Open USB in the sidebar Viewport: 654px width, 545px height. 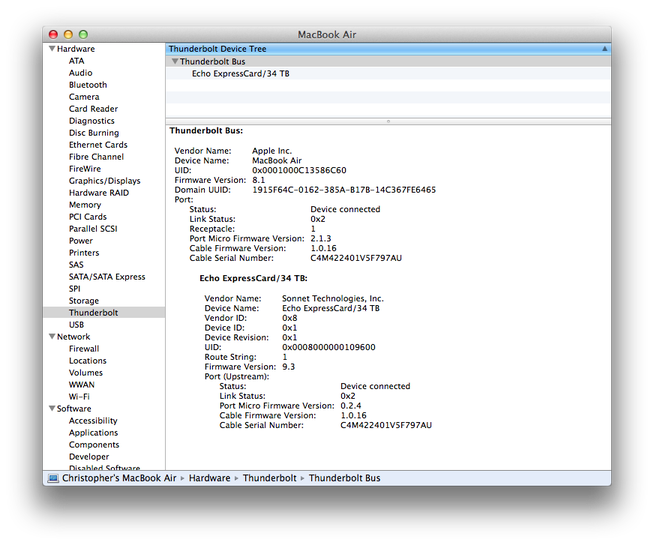click(76, 325)
